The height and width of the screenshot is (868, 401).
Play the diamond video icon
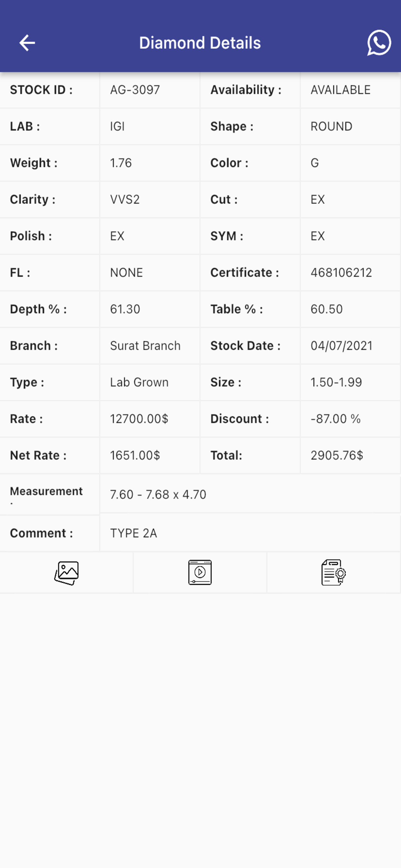(200, 572)
